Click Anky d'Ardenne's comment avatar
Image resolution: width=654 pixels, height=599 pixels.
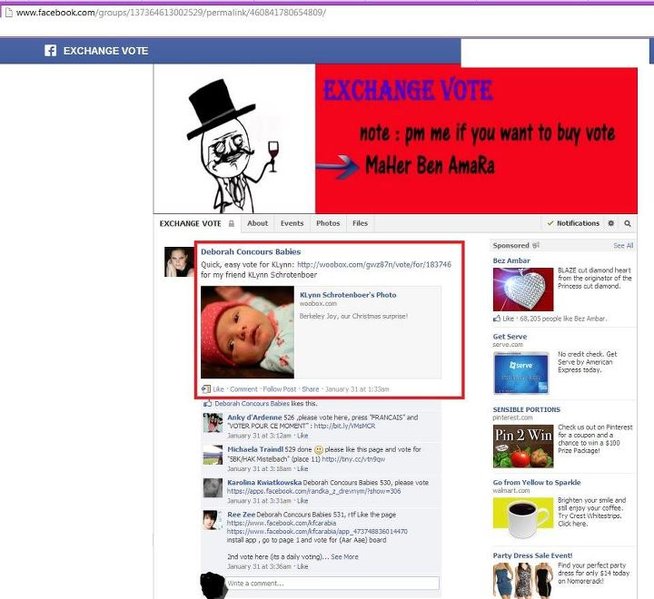point(213,423)
